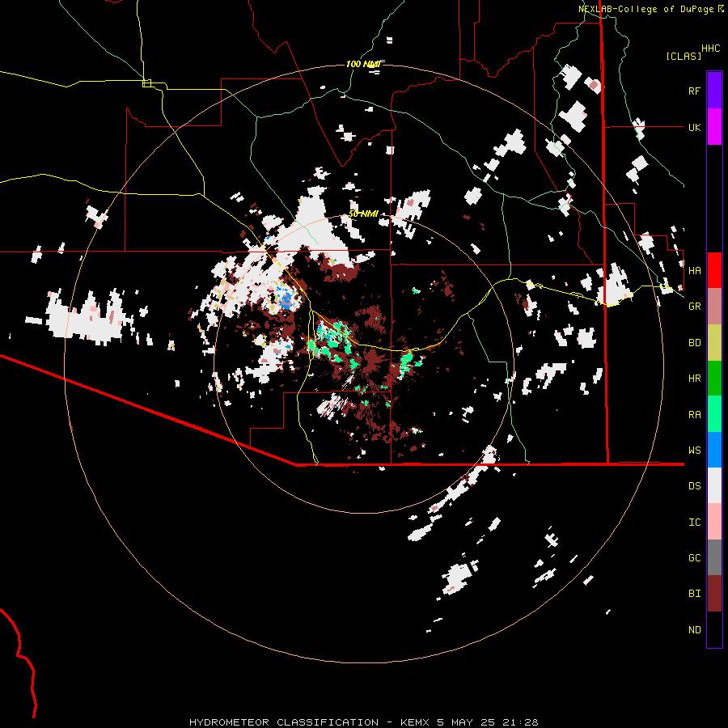Click the [CLAS] units label
The height and width of the screenshot is (728, 728).
click(684, 56)
